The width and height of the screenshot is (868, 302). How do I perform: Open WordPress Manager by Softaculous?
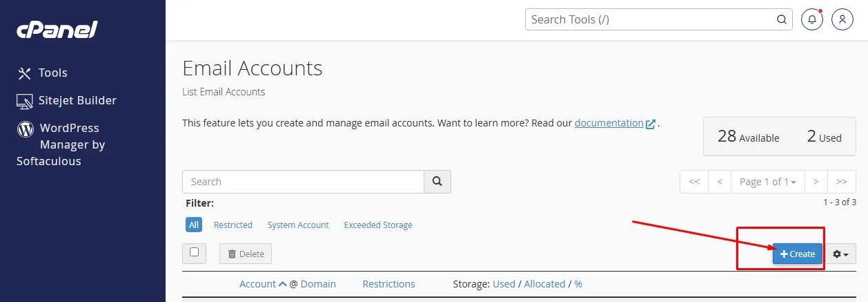point(61,144)
